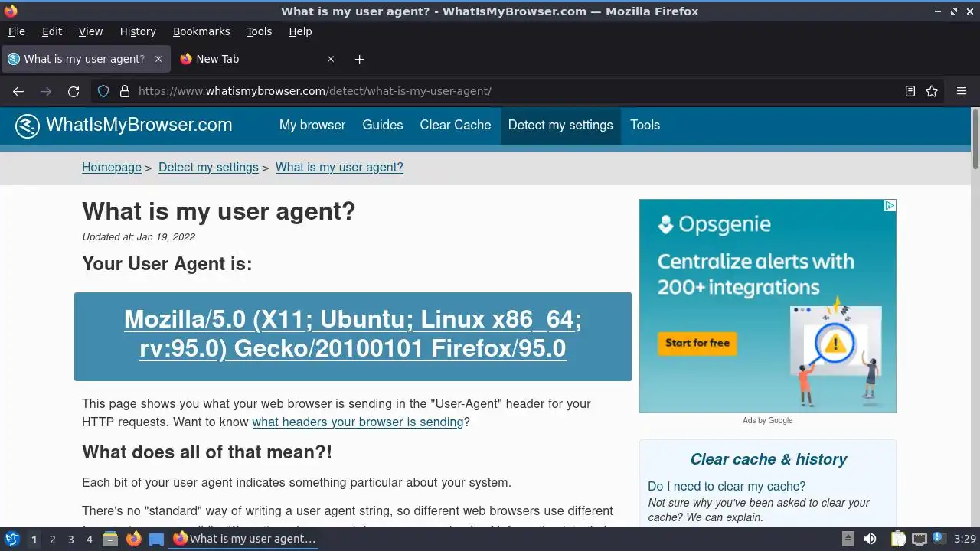Click the 'Updated at: Jan 19, 2022' text
This screenshot has height=551, width=980.
[139, 237]
